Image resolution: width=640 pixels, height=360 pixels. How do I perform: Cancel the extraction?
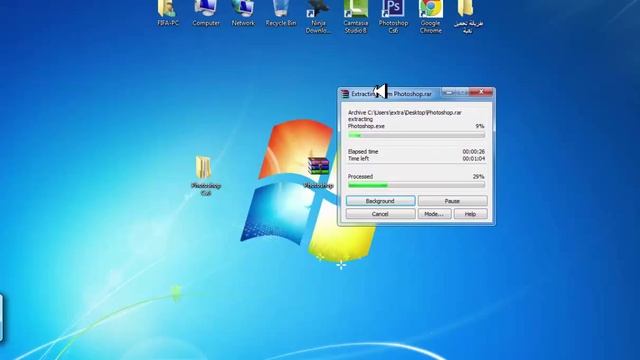point(380,214)
